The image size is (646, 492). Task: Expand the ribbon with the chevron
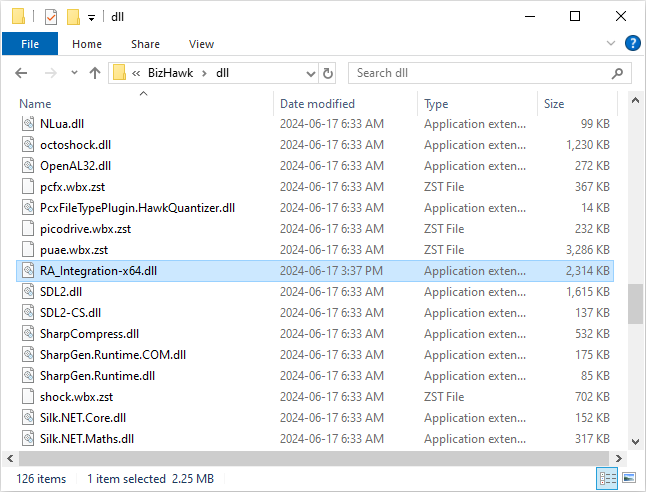pos(611,43)
